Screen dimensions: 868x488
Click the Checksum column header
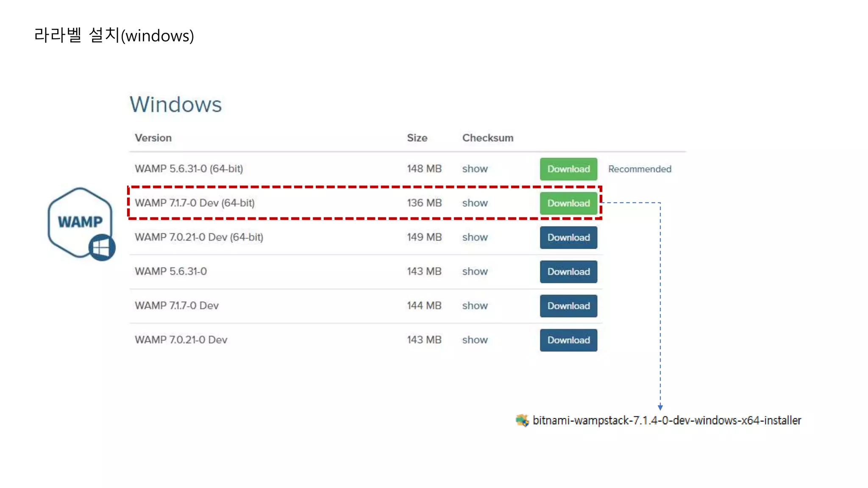click(x=487, y=138)
